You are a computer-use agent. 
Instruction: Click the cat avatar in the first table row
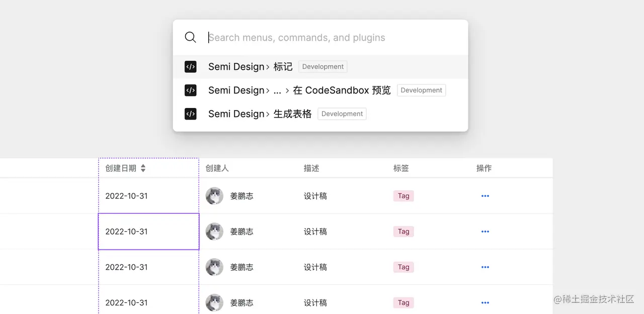coord(214,196)
